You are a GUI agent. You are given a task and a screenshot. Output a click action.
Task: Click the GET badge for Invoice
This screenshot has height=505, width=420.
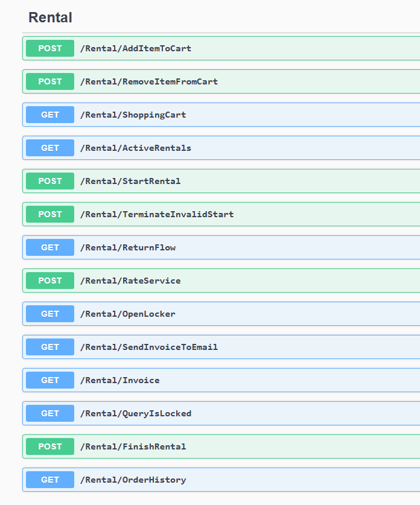pyautogui.click(x=50, y=380)
